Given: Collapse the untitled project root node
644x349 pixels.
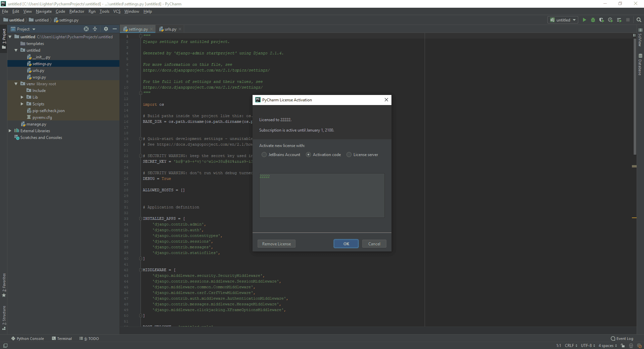Looking at the screenshot, I should point(10,37).
